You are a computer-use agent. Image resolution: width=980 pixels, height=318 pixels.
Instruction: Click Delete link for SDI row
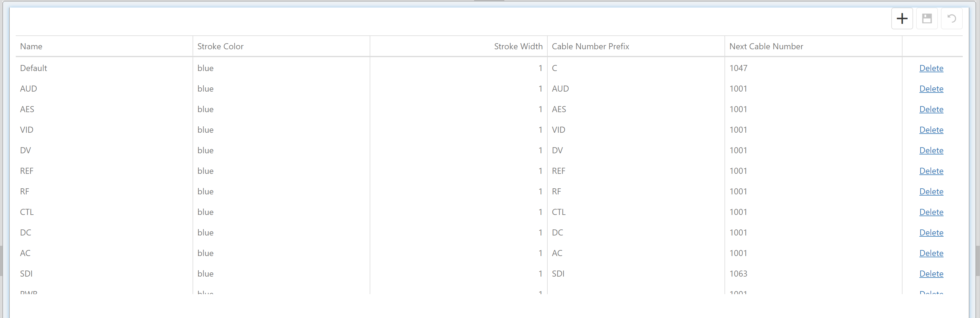931,274
